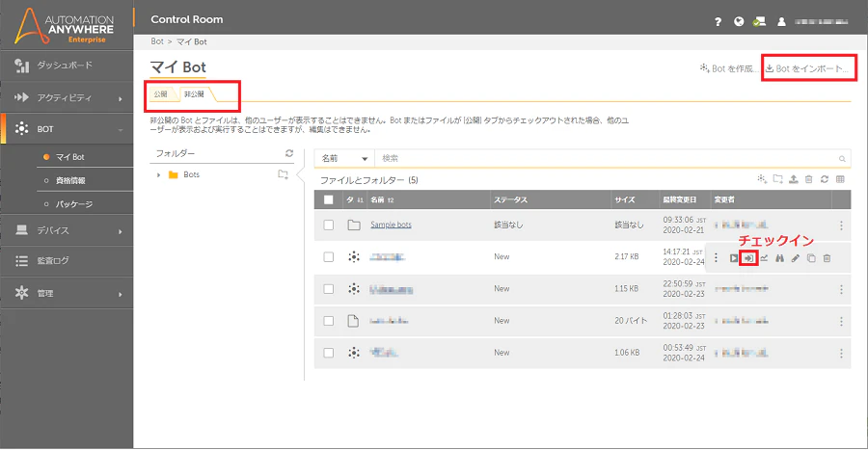Expand the Bots folder tree arrow
Screen dimensions: 868x450
(x=158, y=174)
